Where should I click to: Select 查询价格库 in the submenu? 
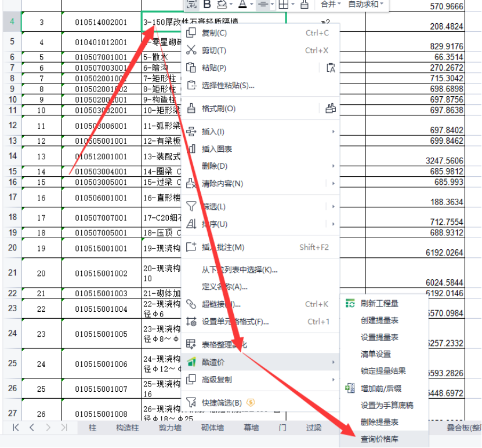pos(379,439)
